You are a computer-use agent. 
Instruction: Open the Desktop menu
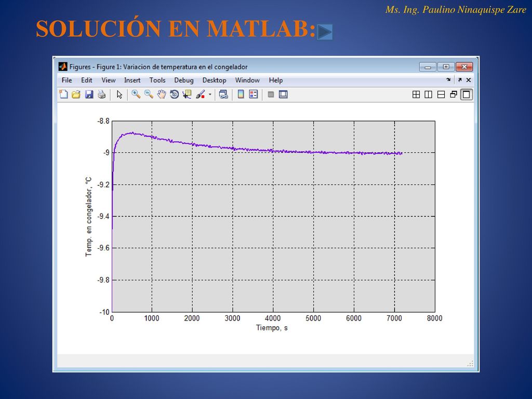tap(215, 81)
